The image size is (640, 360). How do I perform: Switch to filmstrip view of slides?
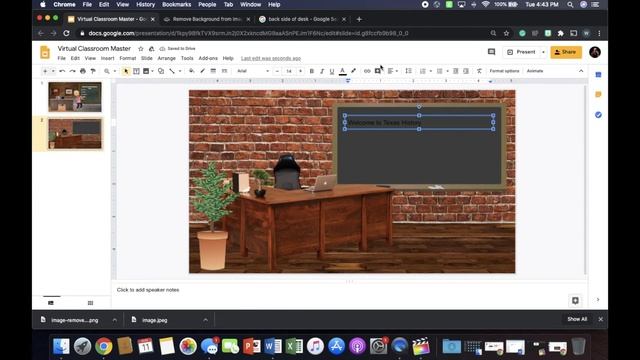pyautogui.click(x=51, y=303)
